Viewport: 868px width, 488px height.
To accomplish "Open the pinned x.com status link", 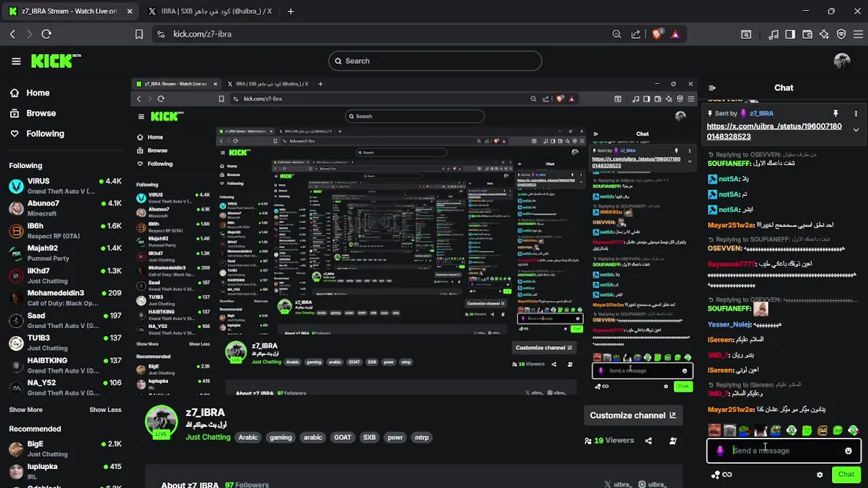I will click(x=774, y=131).
